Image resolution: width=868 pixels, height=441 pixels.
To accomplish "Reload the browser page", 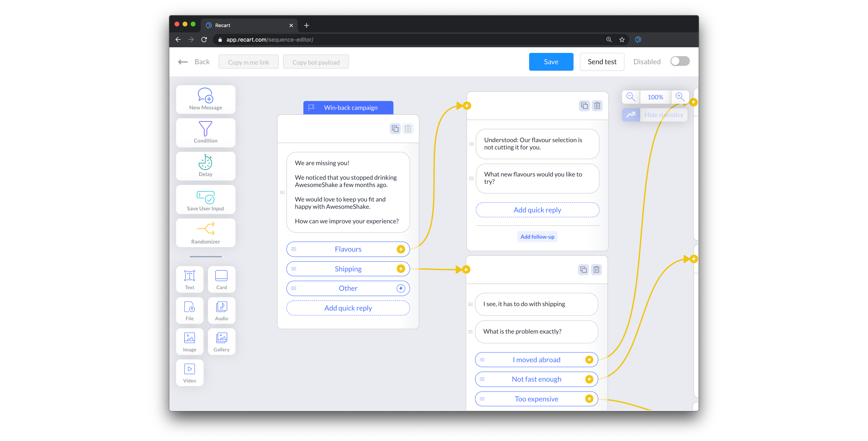I will coord(204,39).
